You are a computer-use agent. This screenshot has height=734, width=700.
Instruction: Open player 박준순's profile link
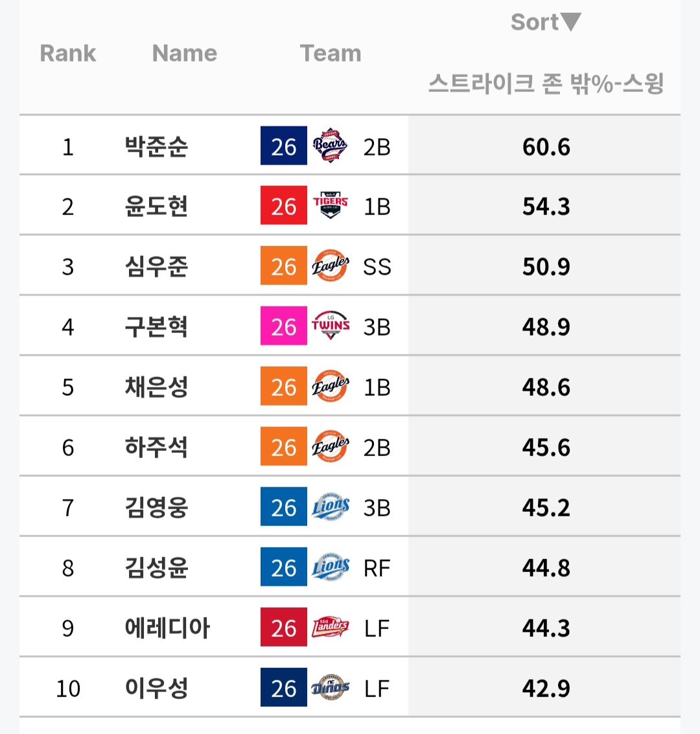click(x=156, y=146)
